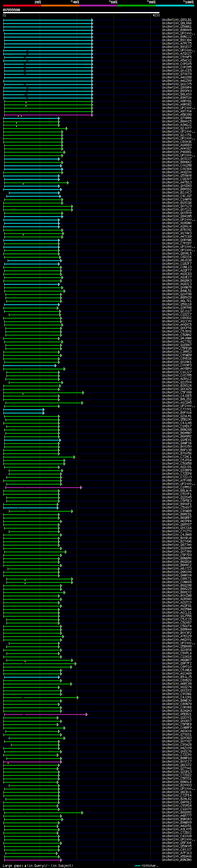Select the UniRef100_B9HTU0 row label

click(177, 98)
